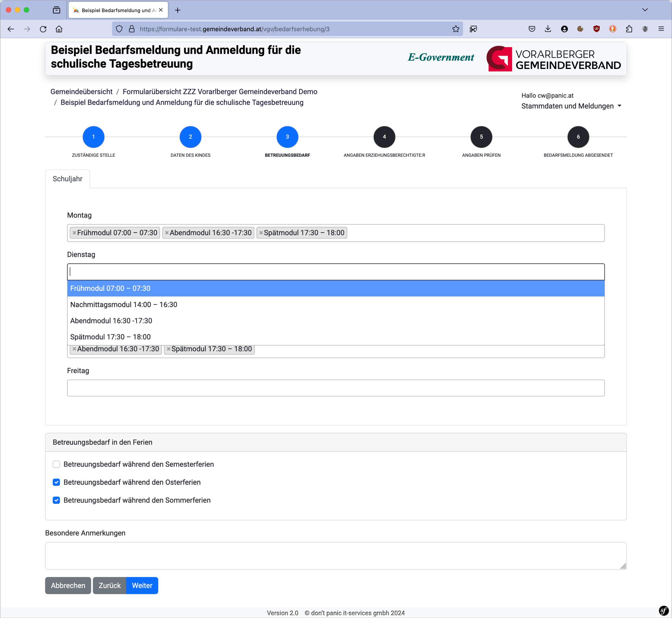Click the Vorarlberger Gemeindeverband logo

[x=553, y=59]
